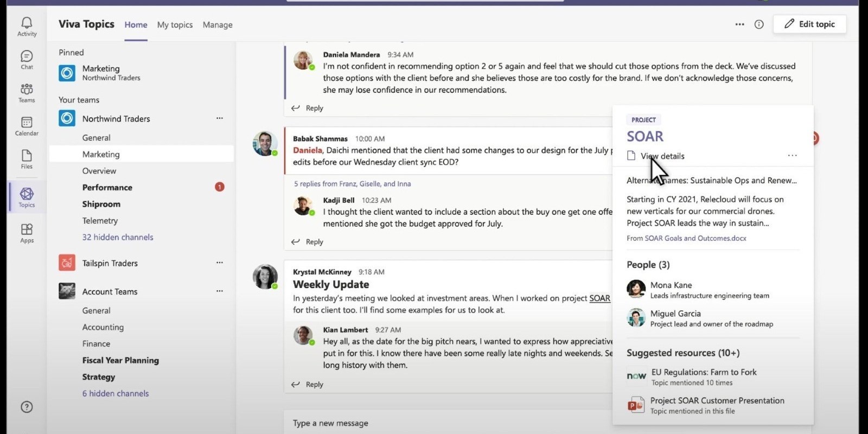Click the Account Teams avatar icon
This screenshot has height=434, width=868.
[x=67, y=291]
